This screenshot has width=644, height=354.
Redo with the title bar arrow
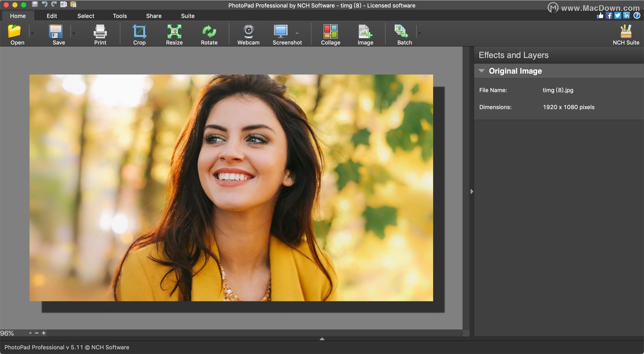pos(54,4)
